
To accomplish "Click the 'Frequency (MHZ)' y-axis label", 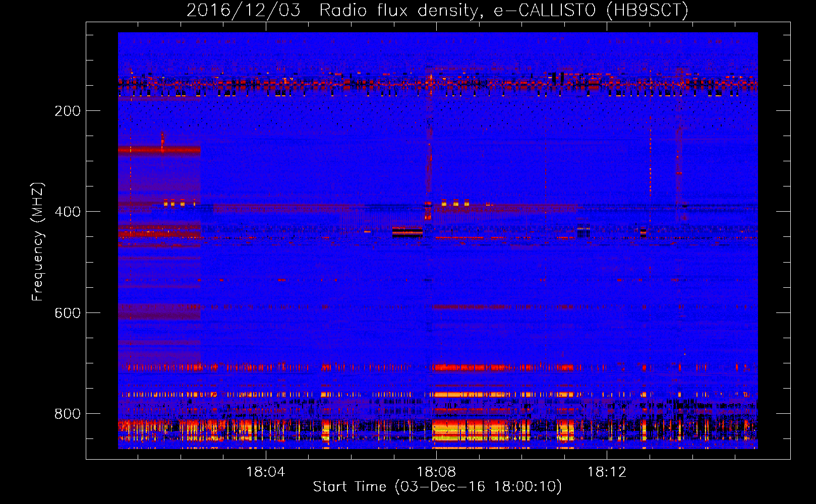I will tap(38, 241).
